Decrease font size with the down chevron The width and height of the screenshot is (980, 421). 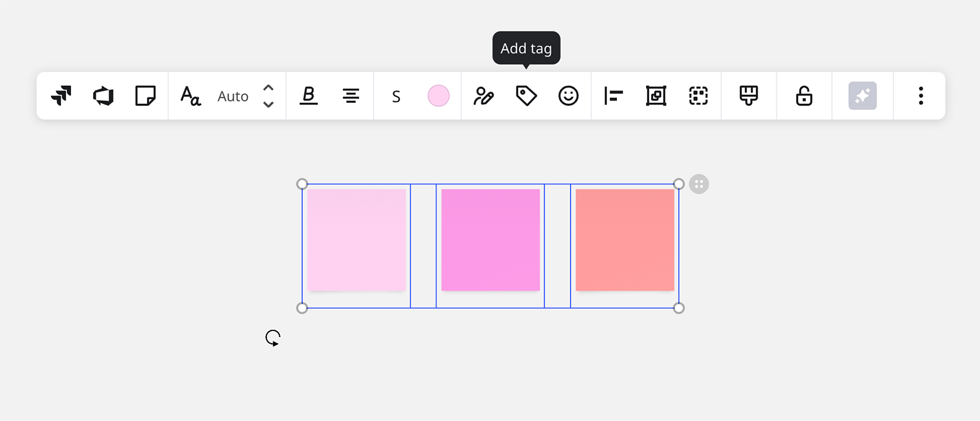(x=268, y=104)
